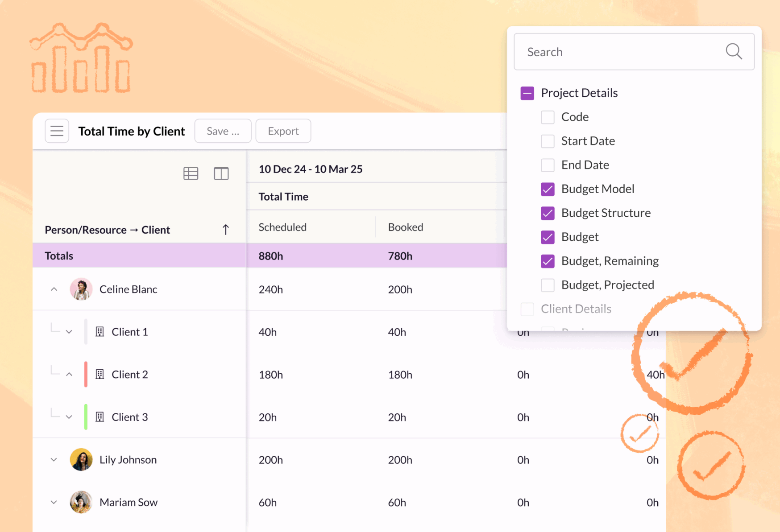
Task: Switch to the split columns view icon
Action: (x=221, y=173)
